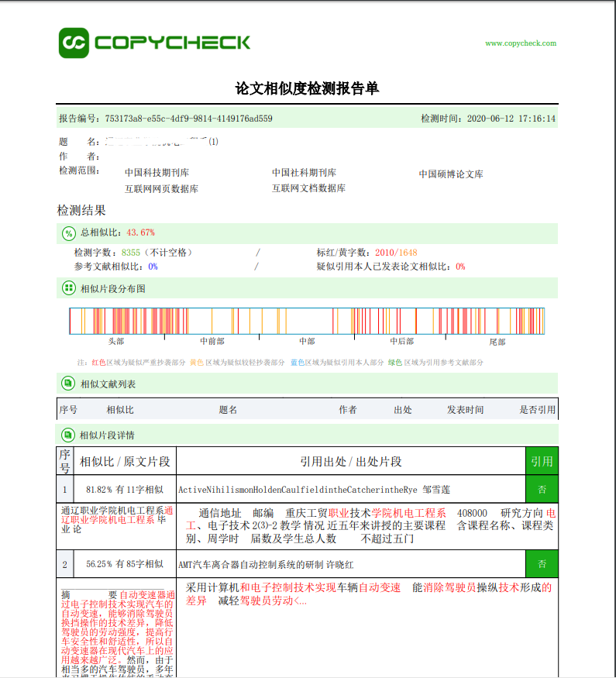Click the icon beside 相似片段详情
This screenshot has width=616, height=678.
coord(68,435)
